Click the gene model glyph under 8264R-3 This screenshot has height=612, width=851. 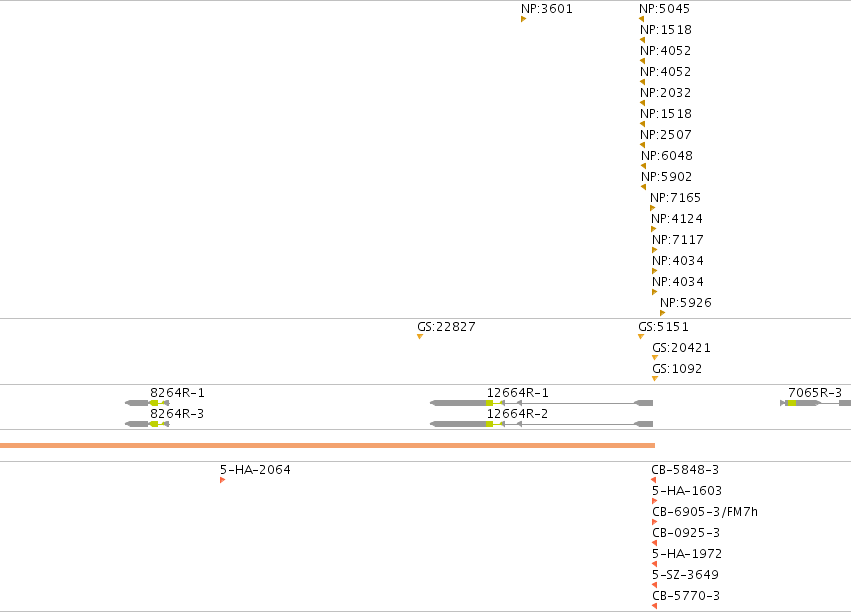point(147,424)
